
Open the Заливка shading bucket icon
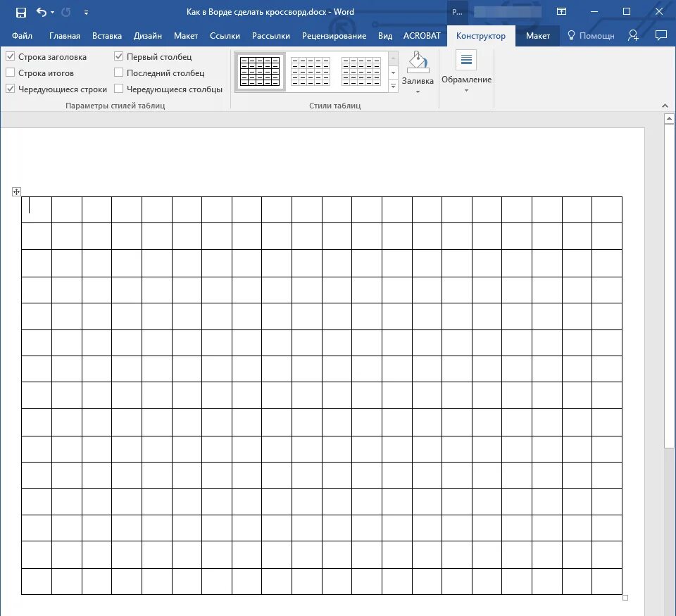tap(418, 62)
